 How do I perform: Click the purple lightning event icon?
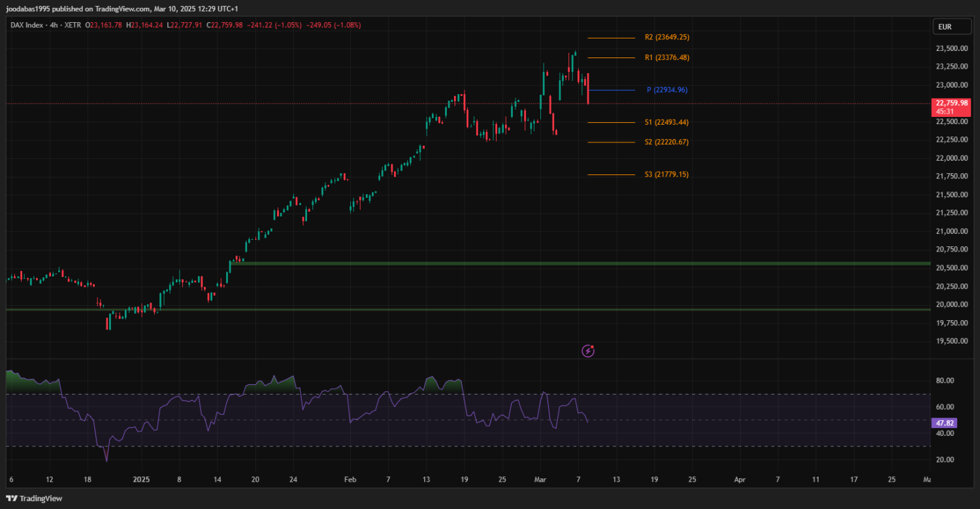click(x=588, y=351)
